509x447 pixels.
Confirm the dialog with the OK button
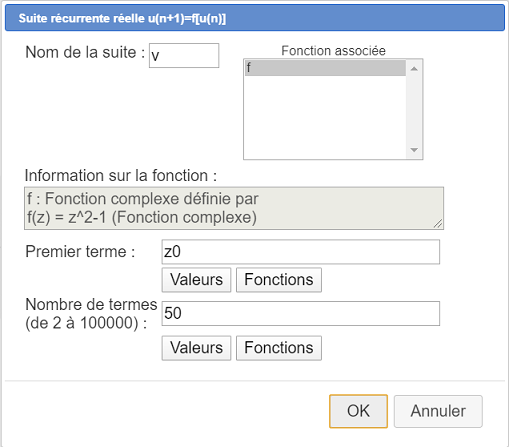358,411
